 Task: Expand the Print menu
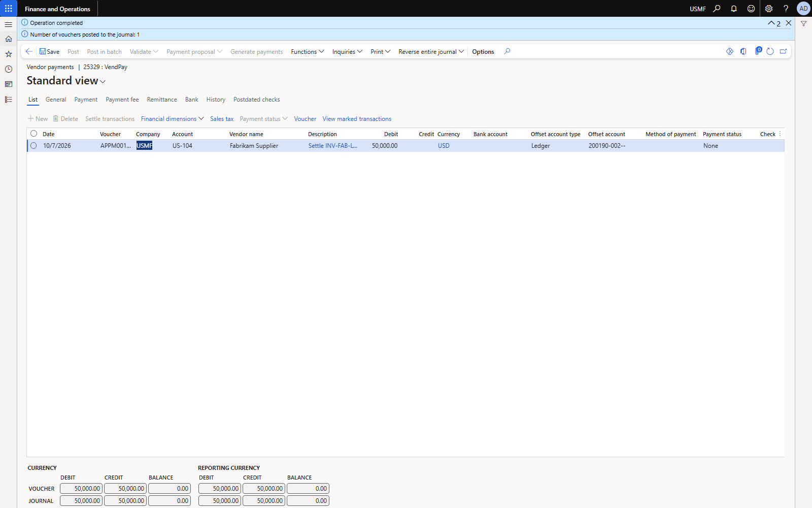pos(380,52)
